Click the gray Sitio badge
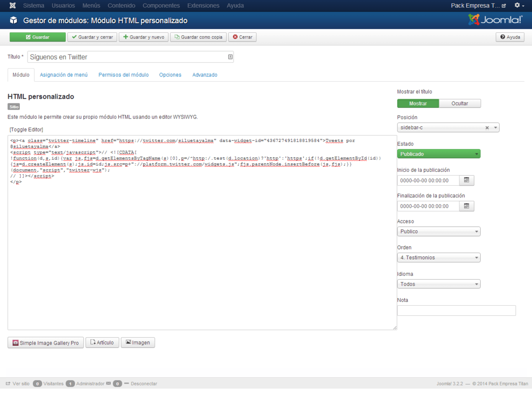 tap(14, 106)
